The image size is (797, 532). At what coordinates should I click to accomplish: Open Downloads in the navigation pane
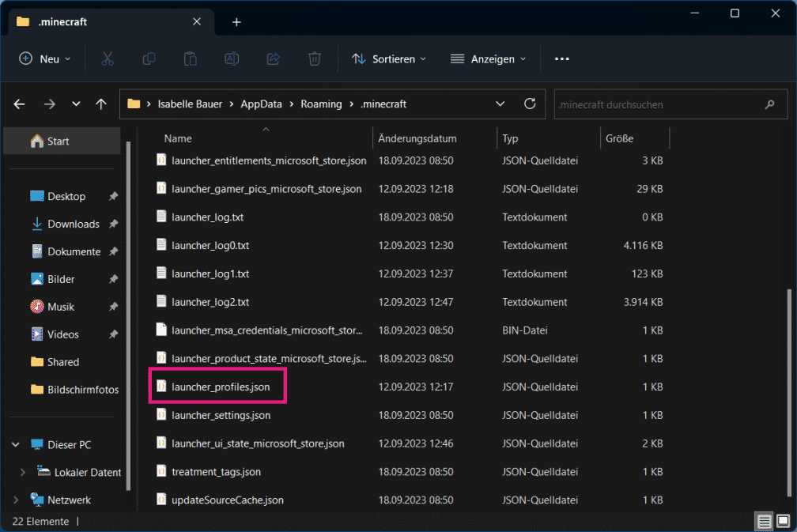[74, 224]
